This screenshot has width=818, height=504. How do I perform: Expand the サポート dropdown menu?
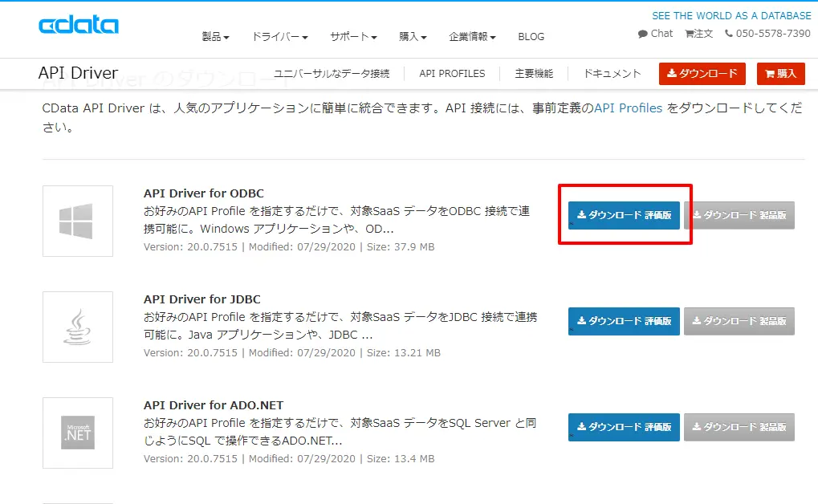point(353,37)
